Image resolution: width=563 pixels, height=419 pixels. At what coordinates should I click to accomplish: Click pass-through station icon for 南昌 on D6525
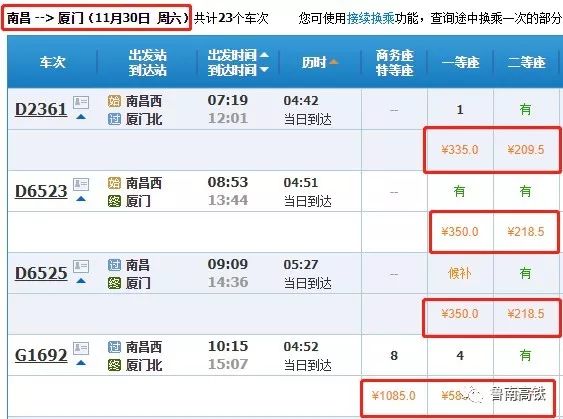[114, 265]
